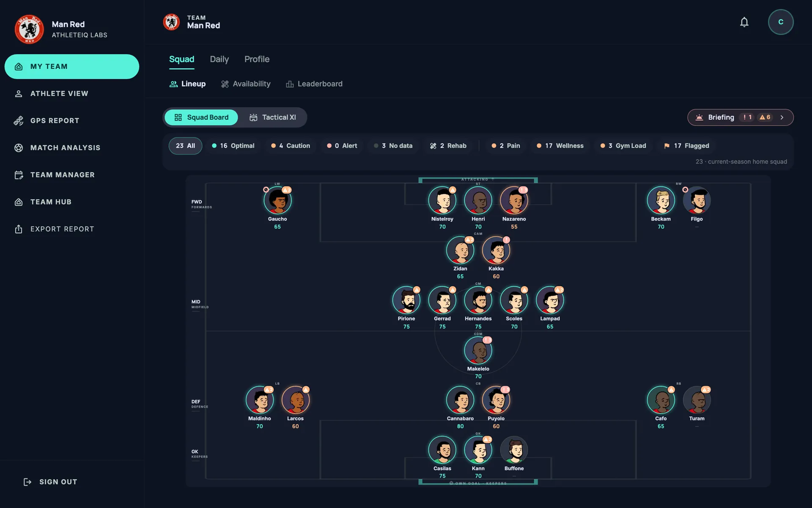Filter by 3 Gym Load
The image size is (812, 508).
623,146
